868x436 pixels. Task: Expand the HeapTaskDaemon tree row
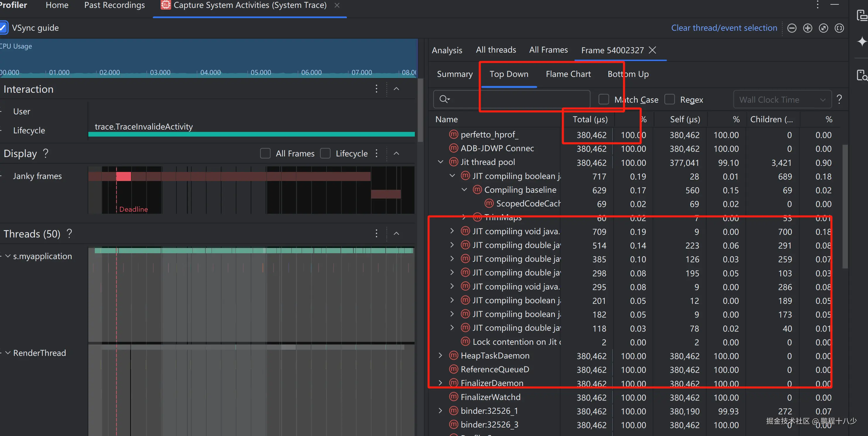pyautogui.click(x=440, y=356)
